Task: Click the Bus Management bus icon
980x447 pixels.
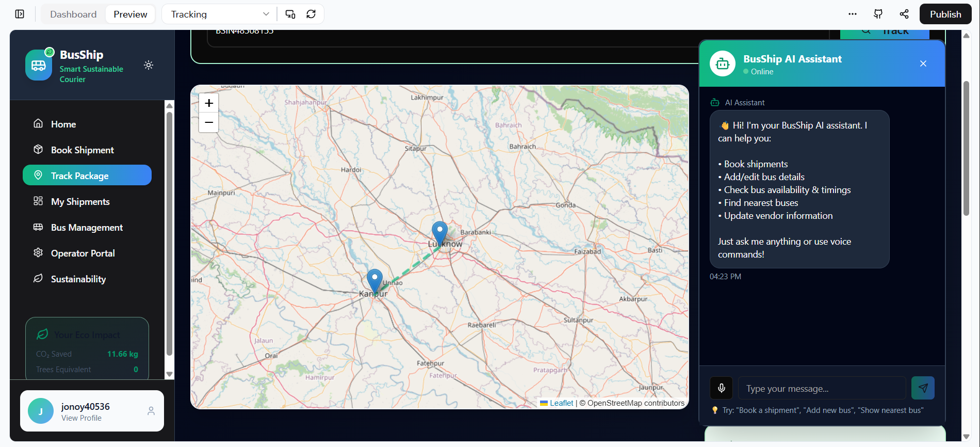Action: click(38, 227)
